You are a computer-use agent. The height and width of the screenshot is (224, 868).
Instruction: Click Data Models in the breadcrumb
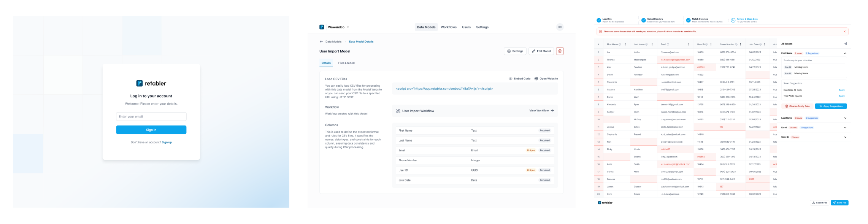click(333, 41)
